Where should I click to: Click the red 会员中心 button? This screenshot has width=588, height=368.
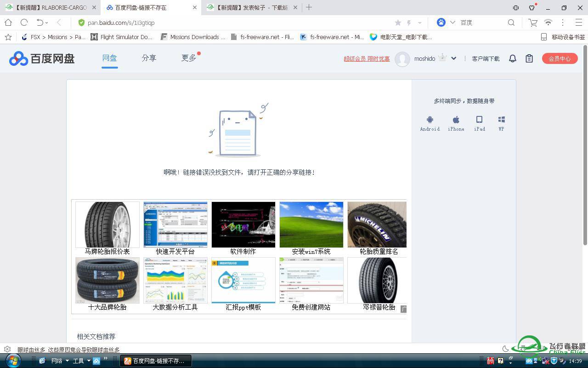(x=560, y=58)
